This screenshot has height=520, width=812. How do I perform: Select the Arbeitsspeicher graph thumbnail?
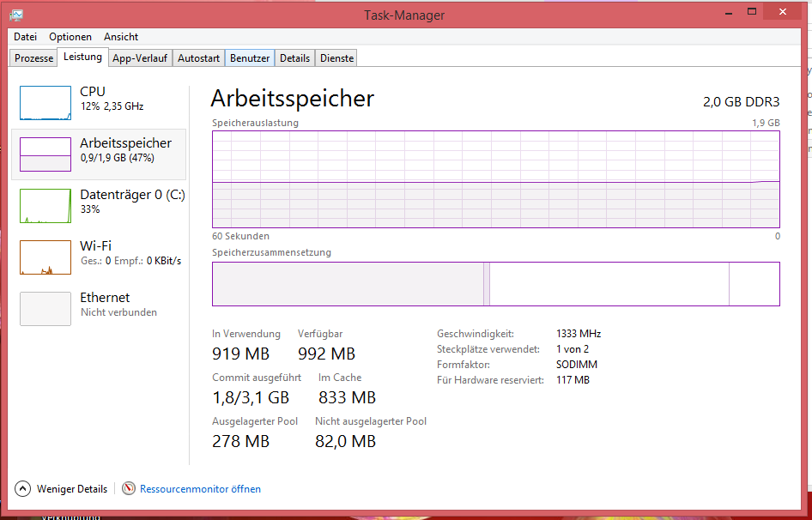coord(45,154)
